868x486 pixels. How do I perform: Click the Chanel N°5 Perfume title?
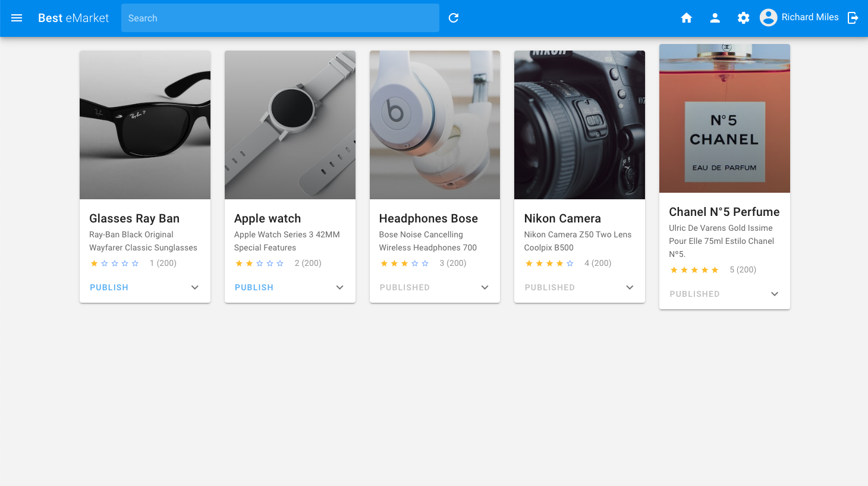[x=724, y=212]
